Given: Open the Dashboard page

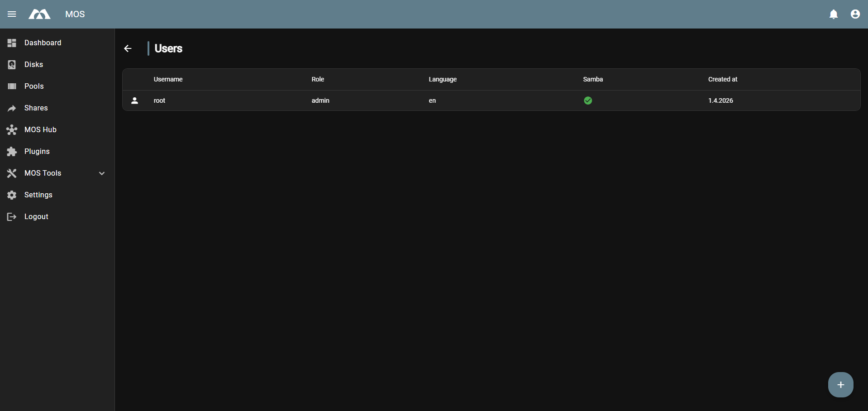Looking at the screenshot, I should (x=43, y=43).
